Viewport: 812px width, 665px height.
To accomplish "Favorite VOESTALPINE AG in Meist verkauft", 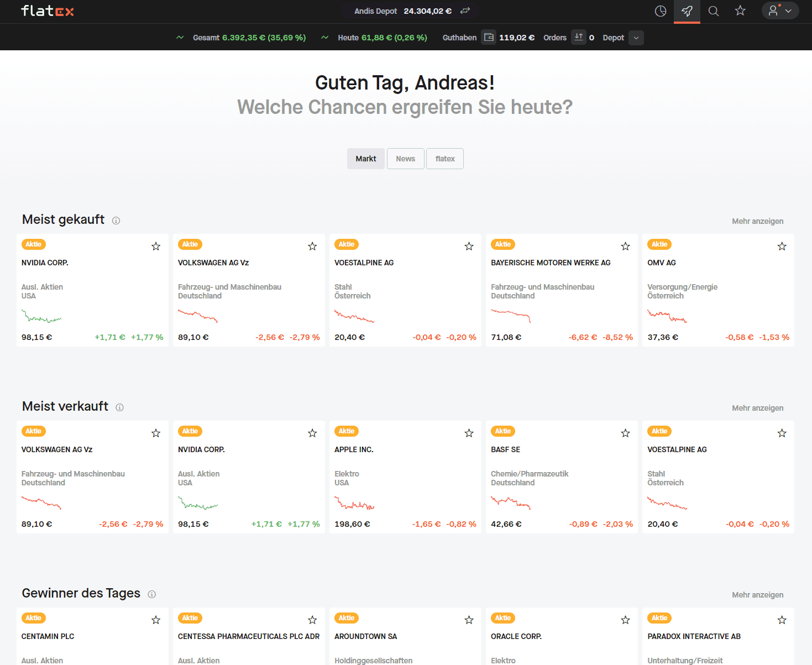I will pos(782,433).
